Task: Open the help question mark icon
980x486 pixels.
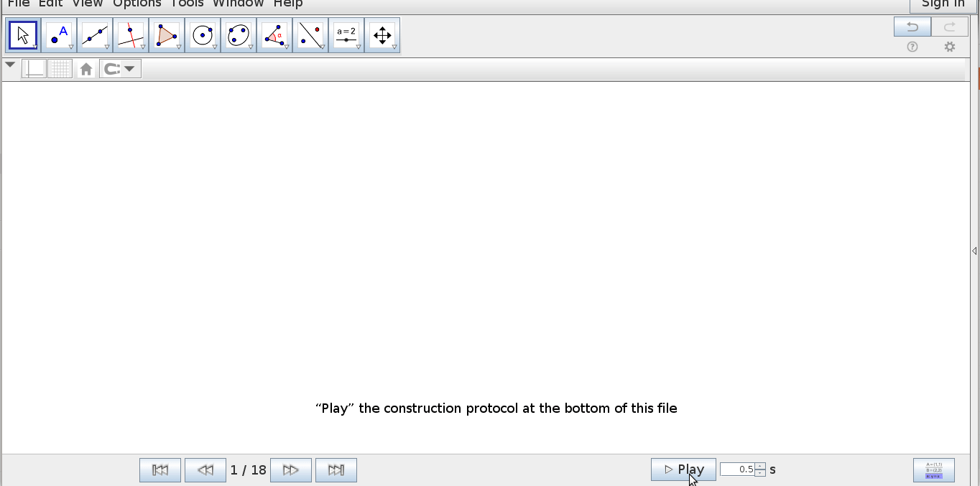Action: (912, 47)
